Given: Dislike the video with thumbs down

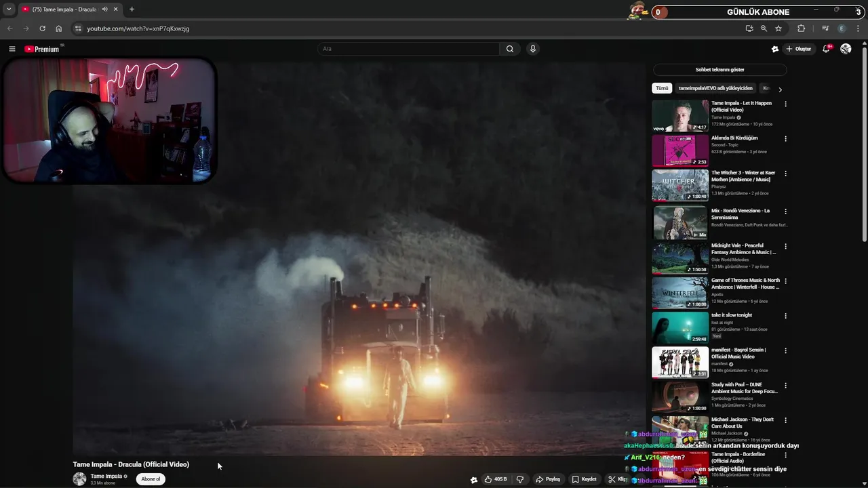Looking at the screenshot, I should (x=520, y=479).
